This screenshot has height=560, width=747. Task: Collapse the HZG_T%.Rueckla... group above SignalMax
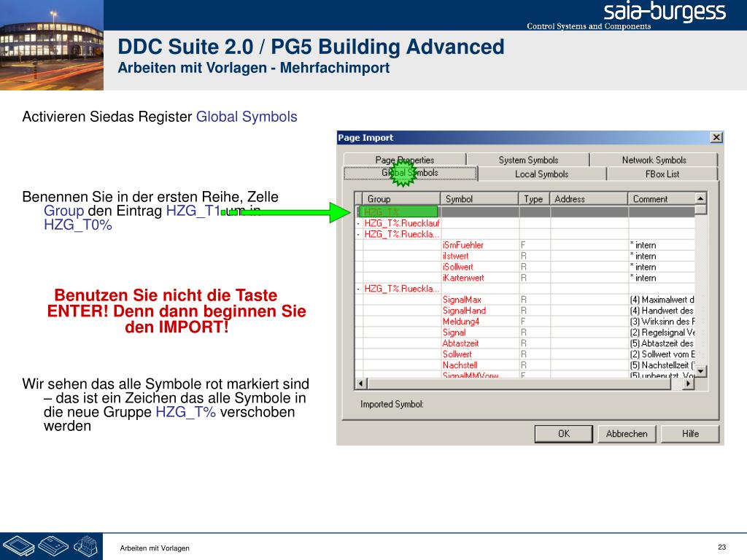[359, 289]
